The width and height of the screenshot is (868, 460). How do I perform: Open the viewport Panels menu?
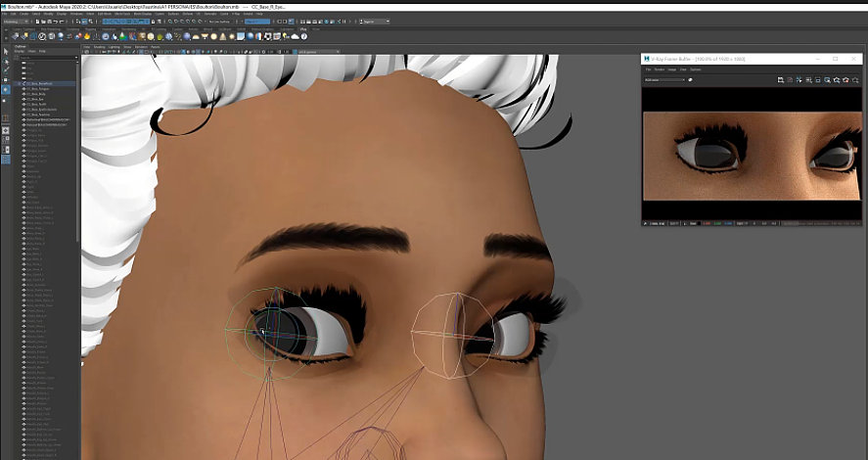click(x=155, y=47)
